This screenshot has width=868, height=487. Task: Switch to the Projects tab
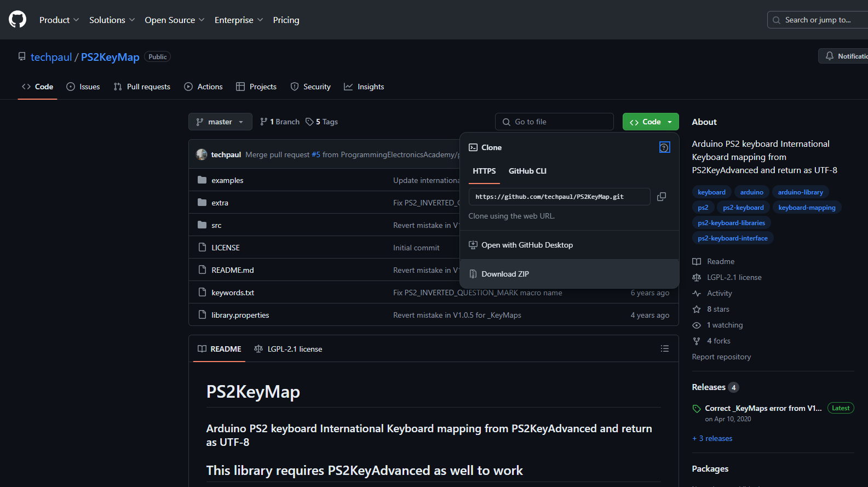click(256, 87)
